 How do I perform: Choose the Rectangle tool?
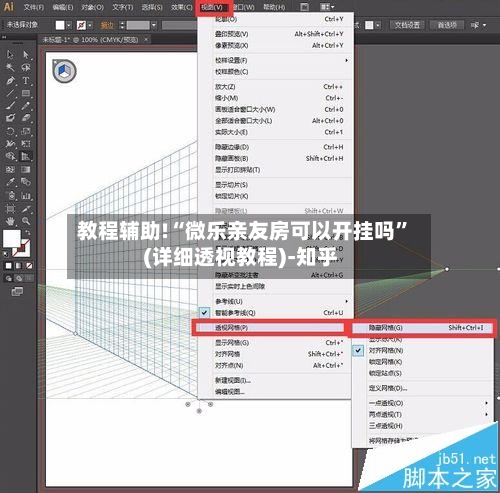(x=26, y=93)
